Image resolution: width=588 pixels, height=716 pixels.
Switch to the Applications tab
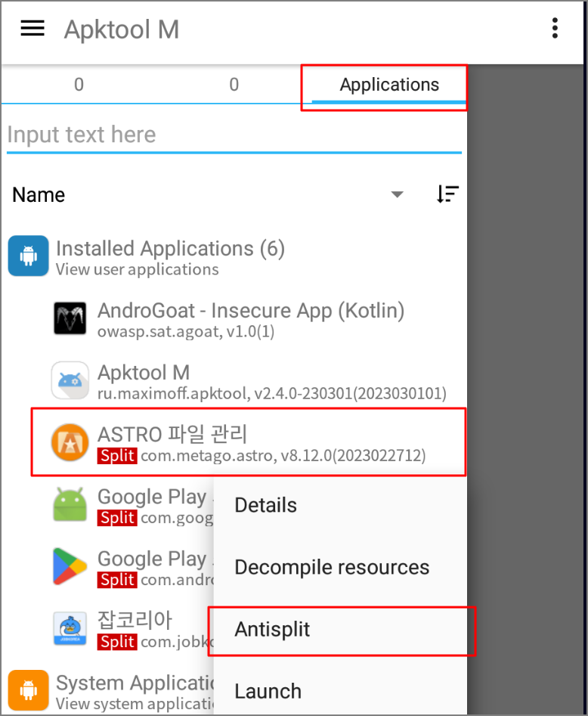(389, 85)
